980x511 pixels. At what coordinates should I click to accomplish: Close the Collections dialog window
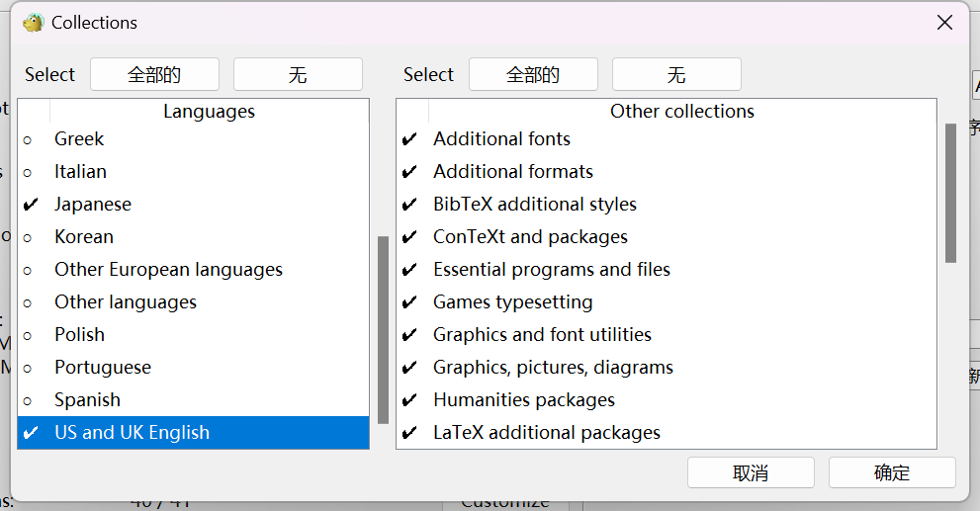tap(945, 23)
